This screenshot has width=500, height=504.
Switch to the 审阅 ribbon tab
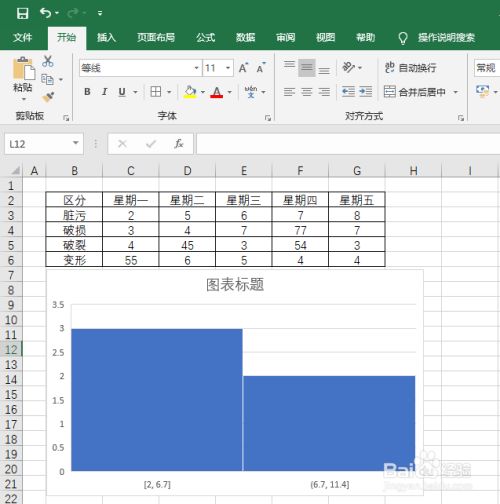pyautogui.click(x=286, y=37)
